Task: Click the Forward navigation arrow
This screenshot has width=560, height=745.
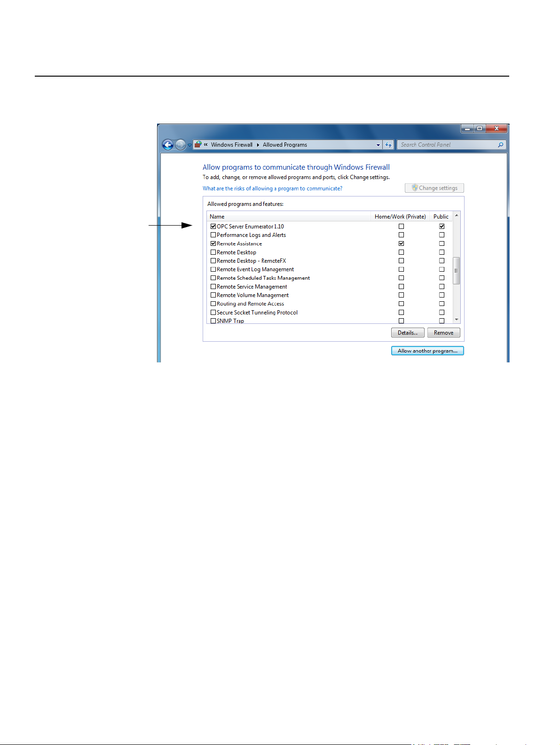Action: click(180, 145)
